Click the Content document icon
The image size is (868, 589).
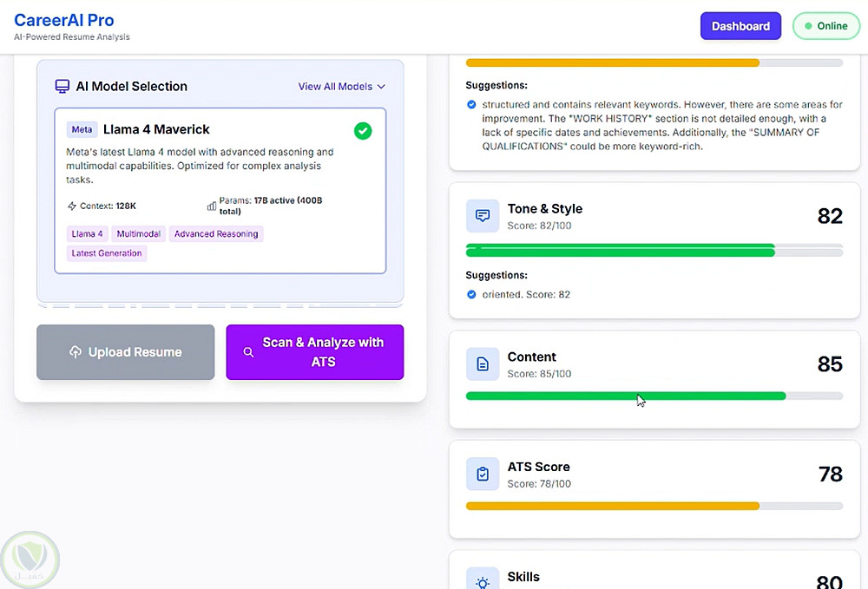pos(483,364)
